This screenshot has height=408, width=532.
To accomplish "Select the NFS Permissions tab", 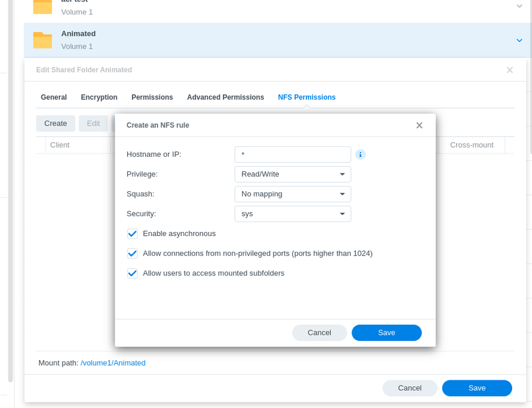I will pos(307,98).
